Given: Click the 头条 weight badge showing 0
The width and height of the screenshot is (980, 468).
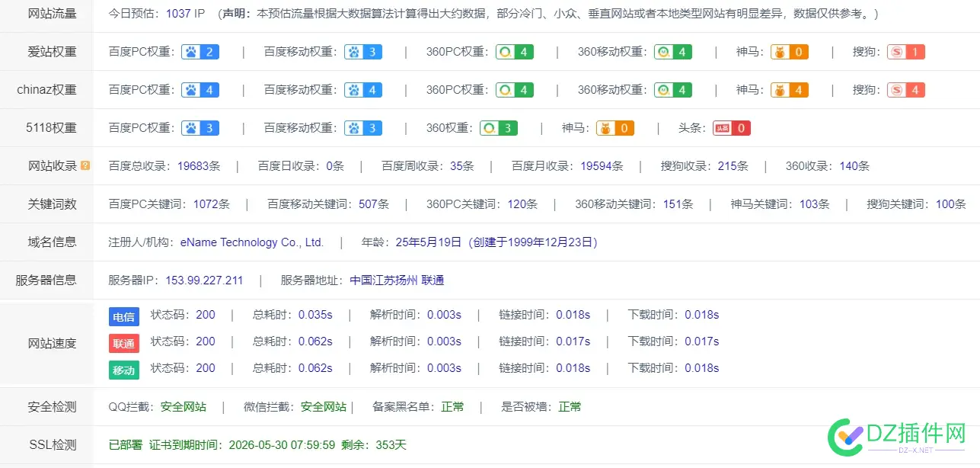Looking at the screenshot, I should (x=731, y=128).
